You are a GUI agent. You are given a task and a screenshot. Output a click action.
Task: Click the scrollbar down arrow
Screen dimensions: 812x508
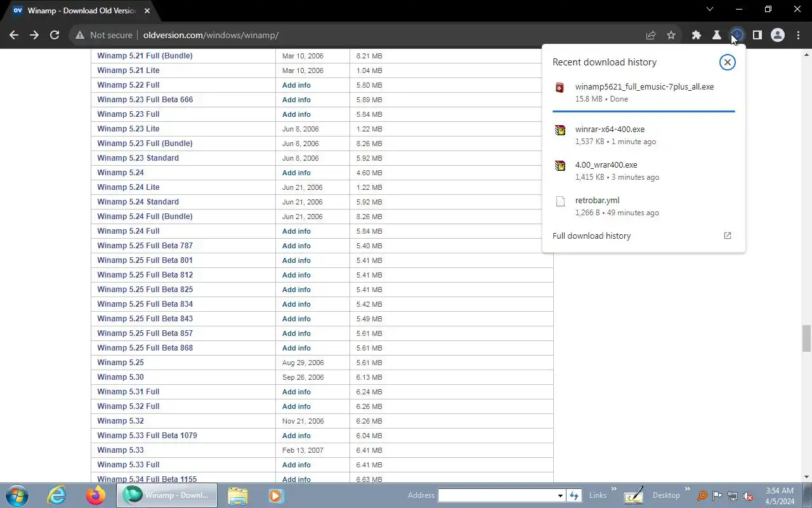806,477
